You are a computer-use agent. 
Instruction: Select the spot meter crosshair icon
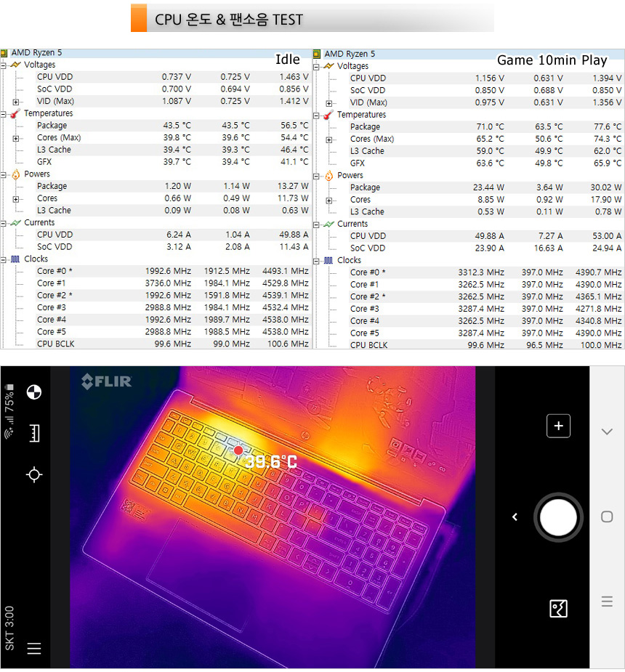pos(33,474)
